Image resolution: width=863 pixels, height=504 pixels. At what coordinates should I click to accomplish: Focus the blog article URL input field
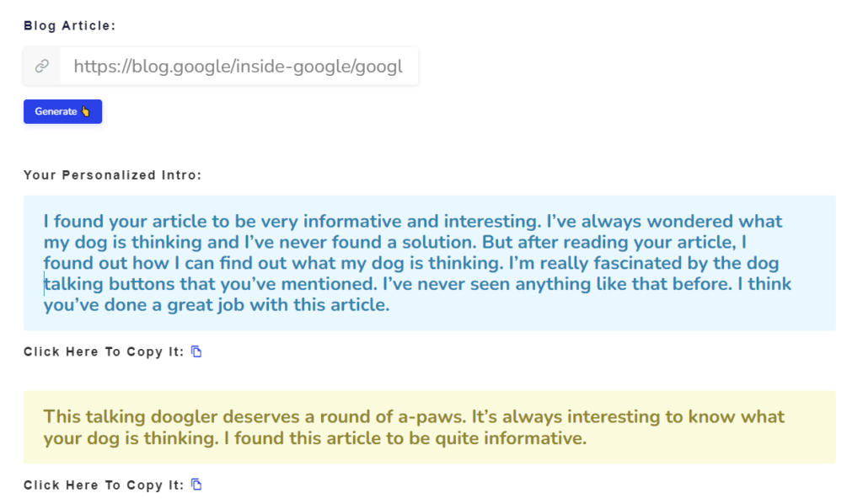tap(239, 67)
